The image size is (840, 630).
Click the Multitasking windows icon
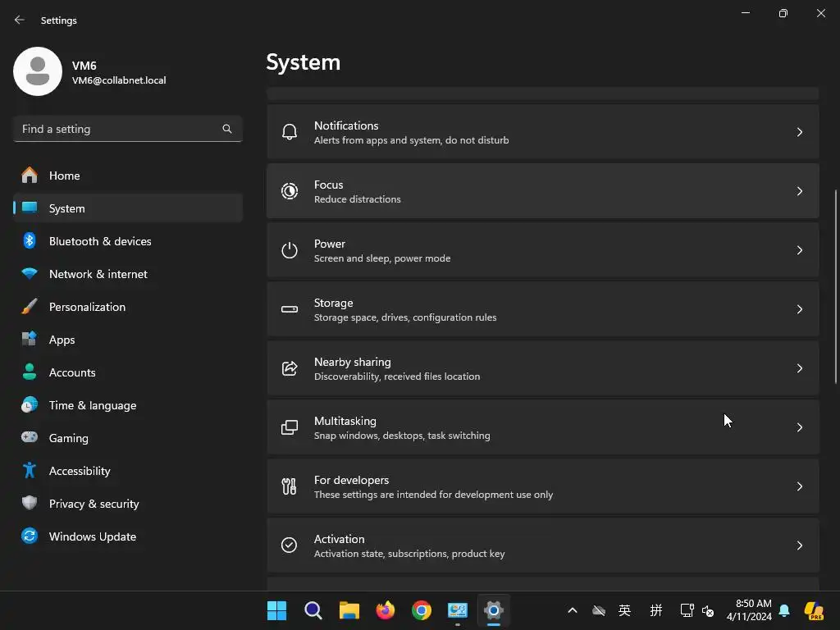[x=290, y=427]
